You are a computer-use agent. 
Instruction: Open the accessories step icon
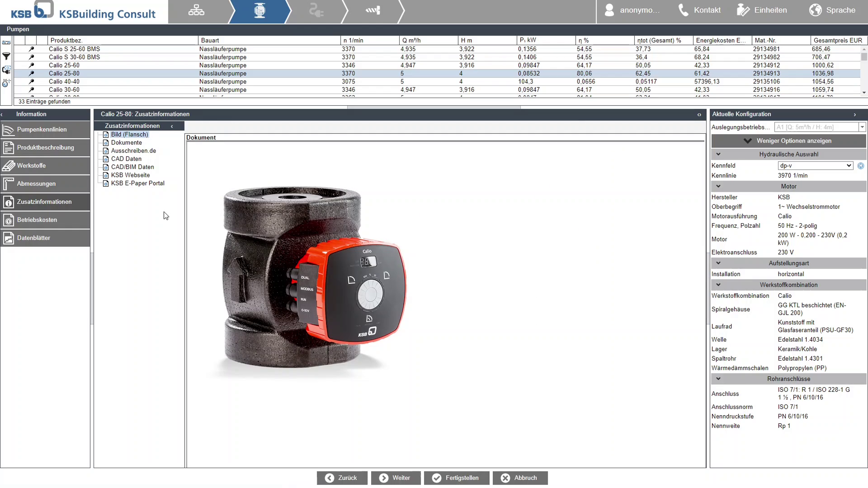(x=316, y=11)
